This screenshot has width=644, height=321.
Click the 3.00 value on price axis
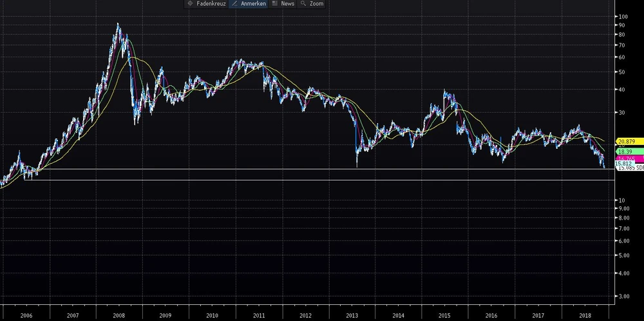pos(623,297)
